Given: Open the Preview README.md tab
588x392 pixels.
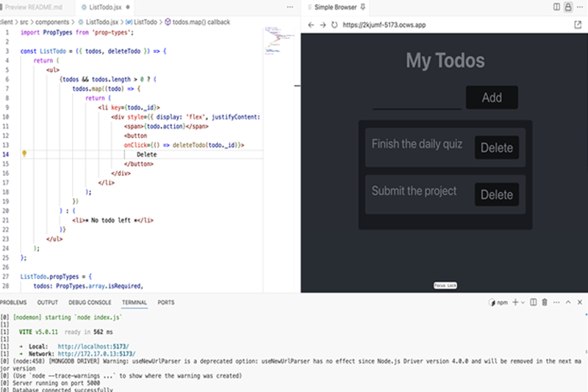Looking at the screenshot, I should point(33,7).
